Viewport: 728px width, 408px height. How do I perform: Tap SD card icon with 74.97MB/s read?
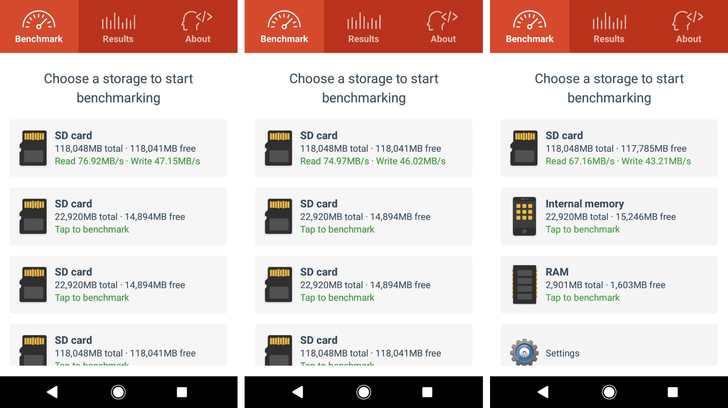click(279, 148)
